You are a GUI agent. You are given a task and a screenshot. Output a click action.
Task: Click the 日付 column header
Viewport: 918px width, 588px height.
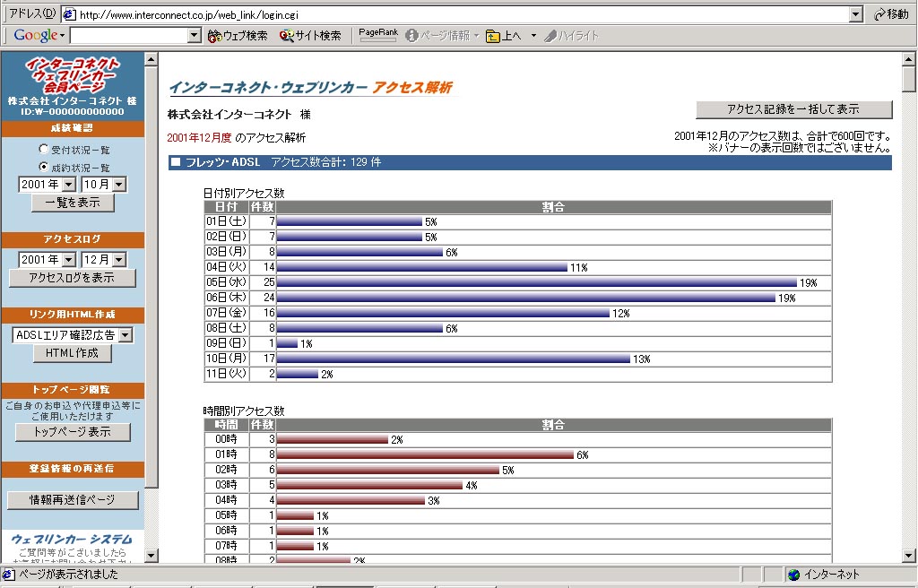pos(227,207)
